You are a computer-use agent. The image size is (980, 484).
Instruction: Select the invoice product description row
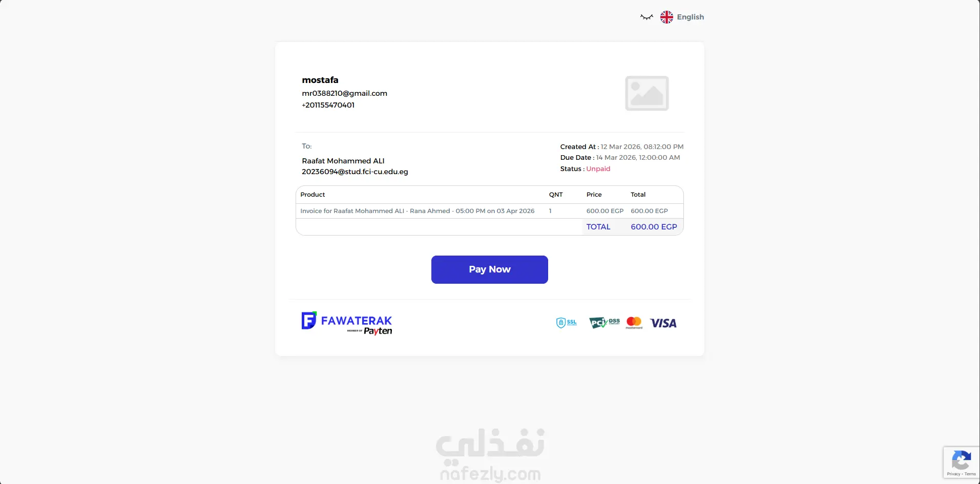point(489,211)
